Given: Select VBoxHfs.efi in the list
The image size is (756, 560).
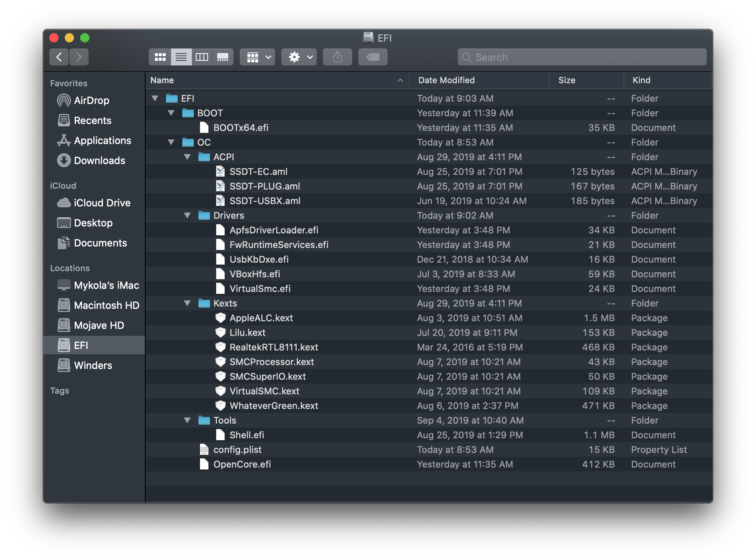Looking at the screenshot, I should (429, 274).
